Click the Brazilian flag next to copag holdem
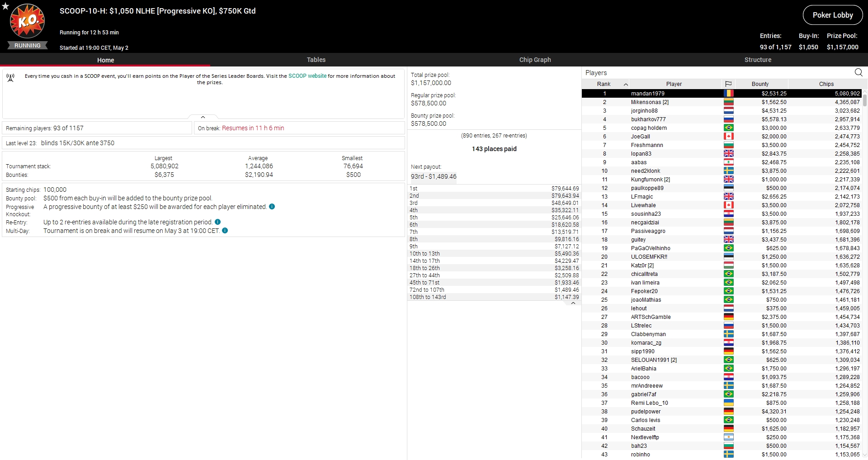The image size is (868, 460). coord(728,128)
